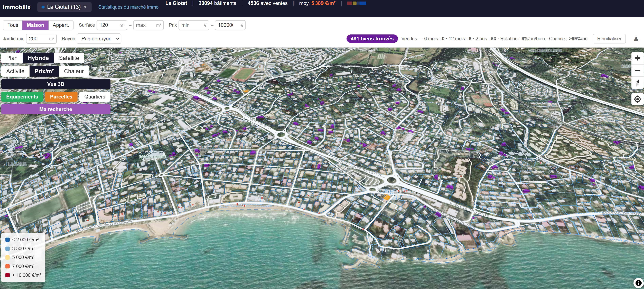Open the La Ciotat (13) city selector
Viewport: 644px width, 289px height.
pyautogui.click(x=64, y=7)
